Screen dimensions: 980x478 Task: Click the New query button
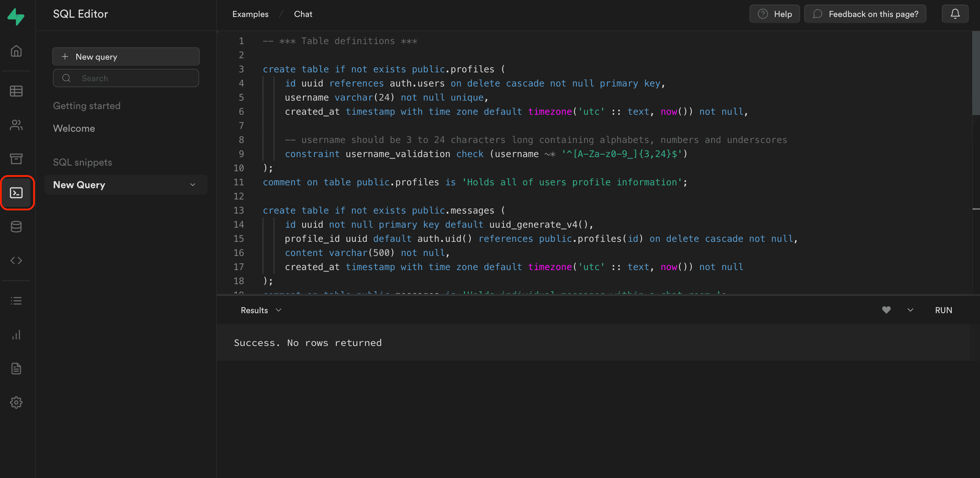(x=126, y=56)
